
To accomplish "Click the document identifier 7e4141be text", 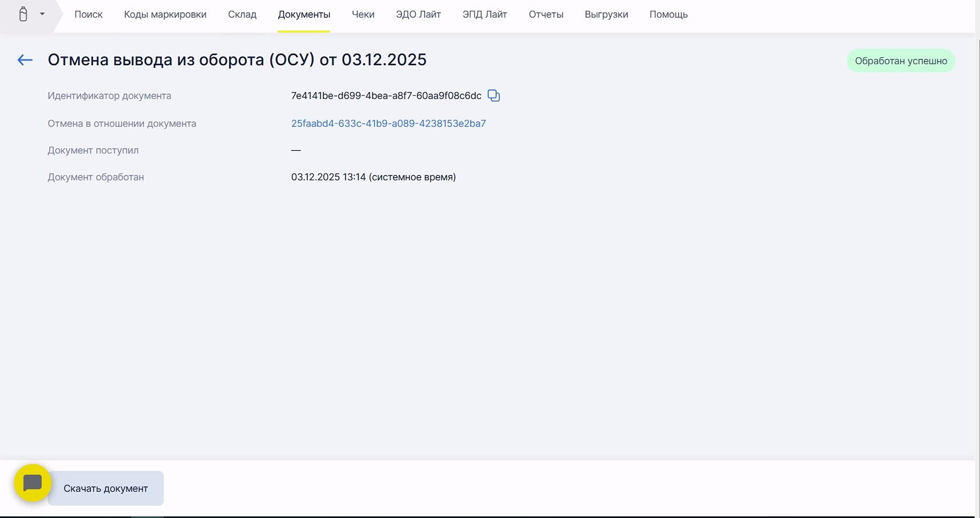I will pos(386,96).
